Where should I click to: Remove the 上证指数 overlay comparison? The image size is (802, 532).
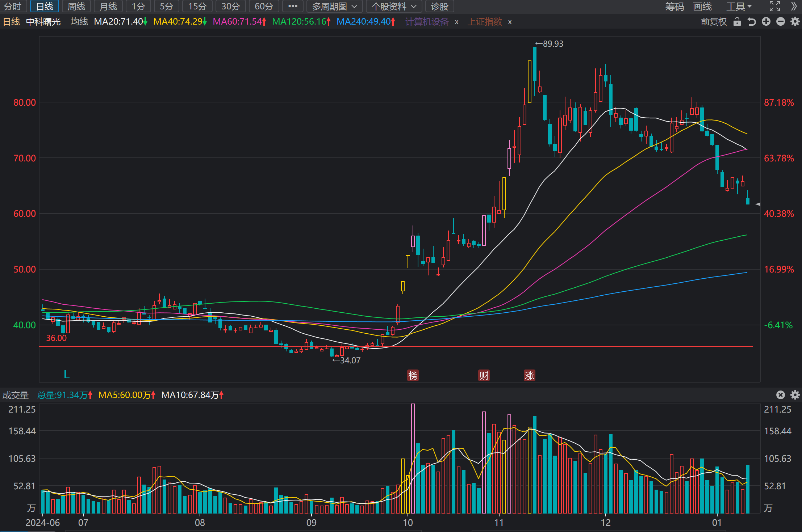(510, 22)
